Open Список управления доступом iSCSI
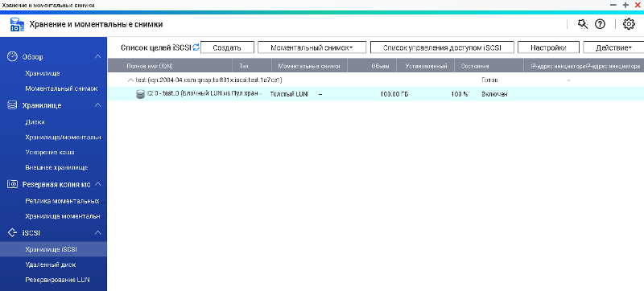Screen dimensions: 644x291 [442, 47]
